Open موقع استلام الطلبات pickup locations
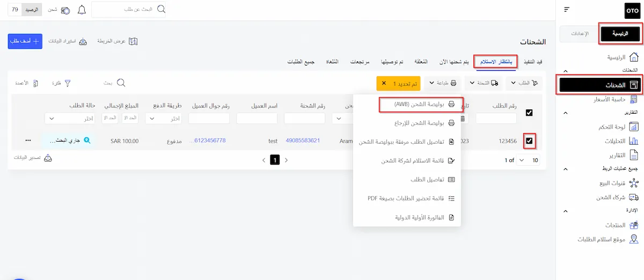This screenshot has width=644, height=280. pyautogui.click(x=608, y=239)
